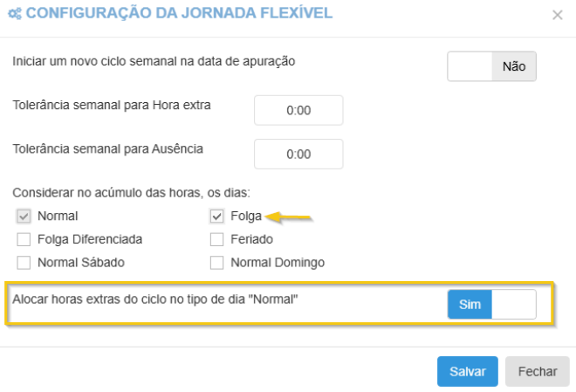This screenshot has width=576, height=392.
Task: Click the Ausência tolerance time field
Action: click(298, 154)
